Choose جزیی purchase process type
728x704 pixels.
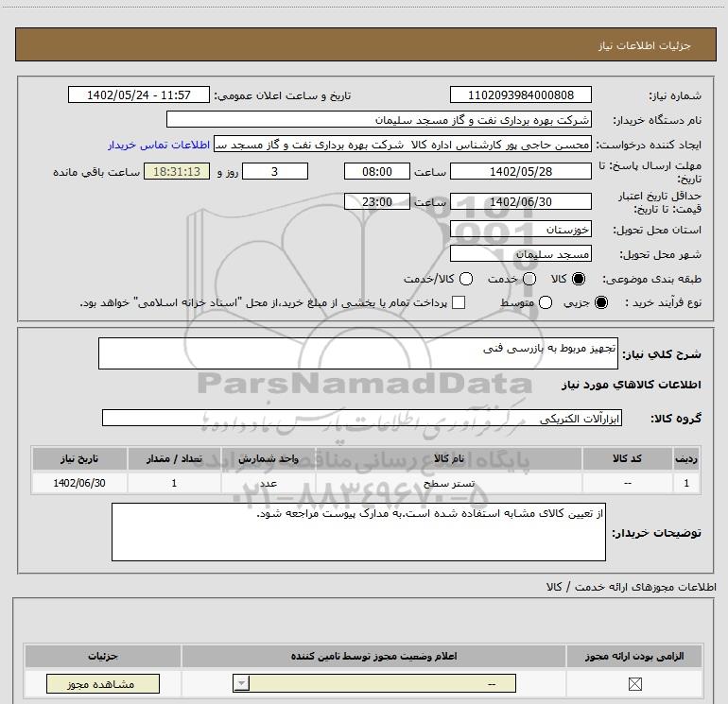pyautogui.click(x=601, y=302)
